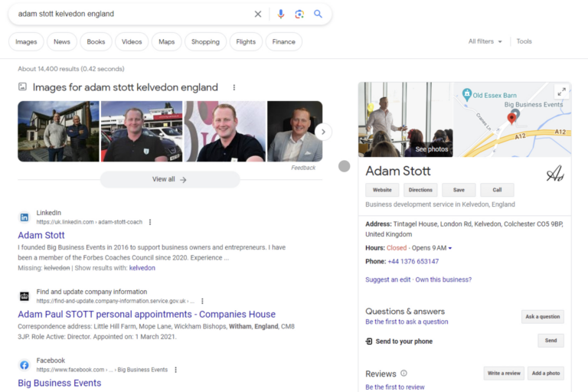Open the three-dot menu for the LinkedIn result

point(150,222)
